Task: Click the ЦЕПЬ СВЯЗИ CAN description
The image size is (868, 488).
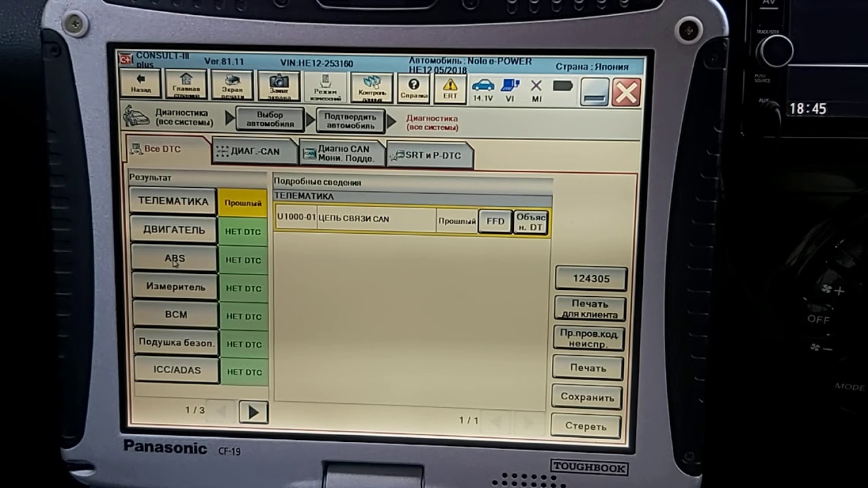Action: click(376, 219)
